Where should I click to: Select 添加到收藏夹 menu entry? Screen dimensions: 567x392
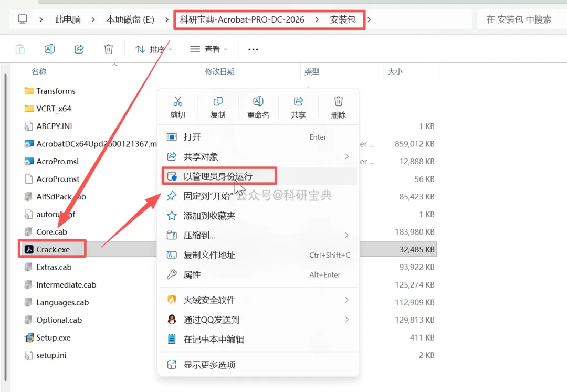click(x=258, y=216)
